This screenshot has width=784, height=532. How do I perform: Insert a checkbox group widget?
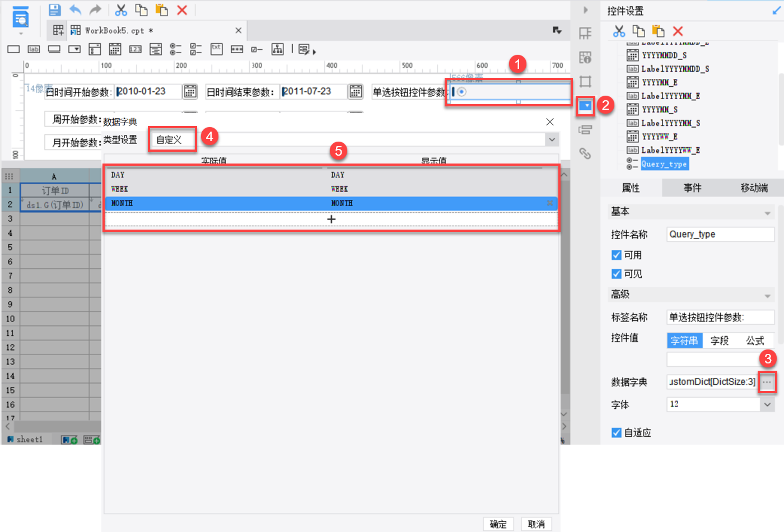click(195, 49)
